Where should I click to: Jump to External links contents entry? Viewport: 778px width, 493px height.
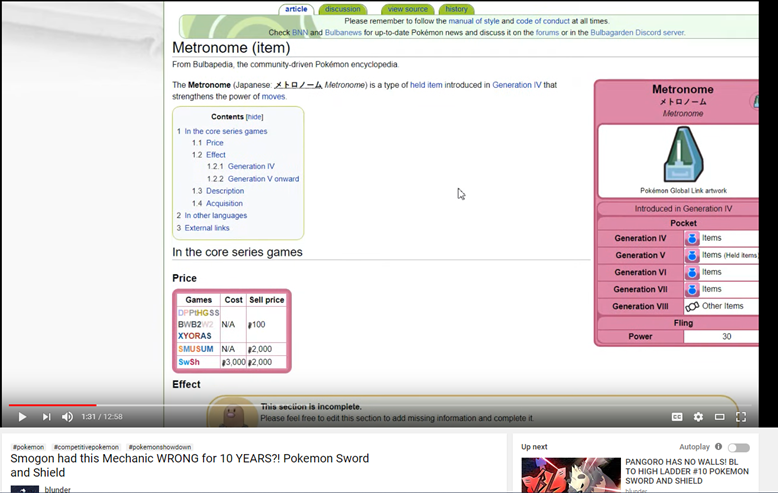pyautogui.click(x=207, y=228)
